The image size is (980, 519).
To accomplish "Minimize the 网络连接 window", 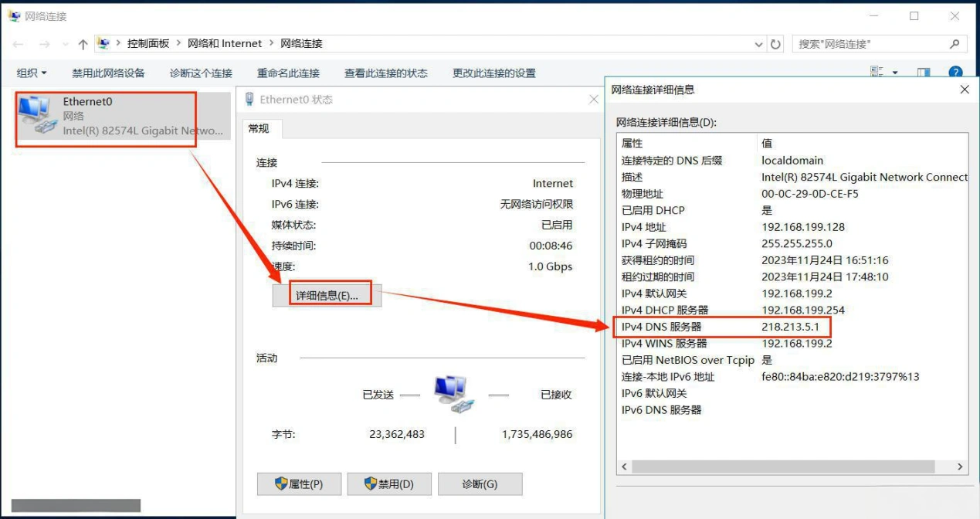I will [875, 16].
